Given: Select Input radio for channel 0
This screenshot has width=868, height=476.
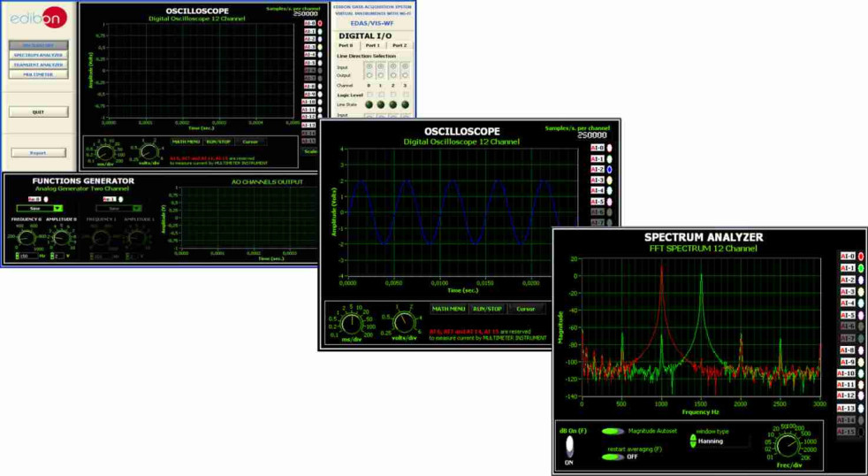Looking at the screenshot, I should coord(369,66).
